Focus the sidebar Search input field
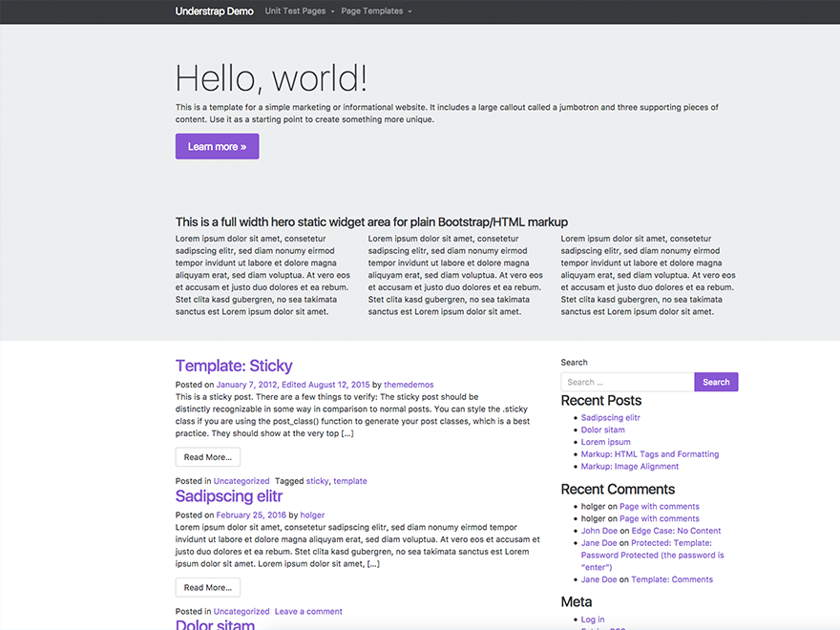840x630 pixels. point(627,382)
